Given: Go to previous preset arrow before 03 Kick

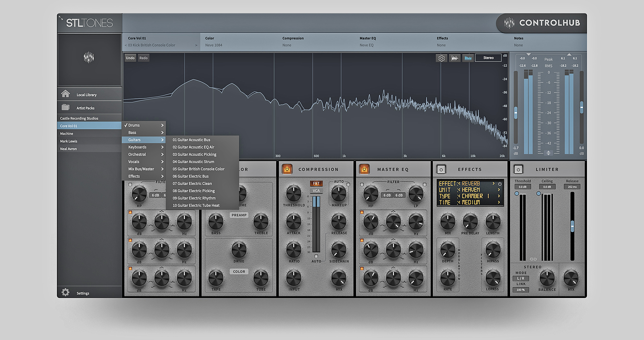Looking at the screenshot, I should pos(126,45).
